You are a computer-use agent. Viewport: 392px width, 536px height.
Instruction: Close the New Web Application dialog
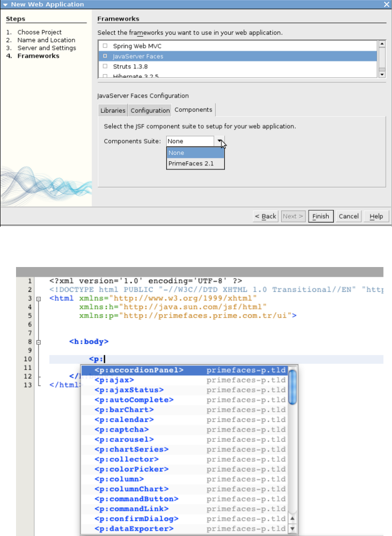point(386,4)
